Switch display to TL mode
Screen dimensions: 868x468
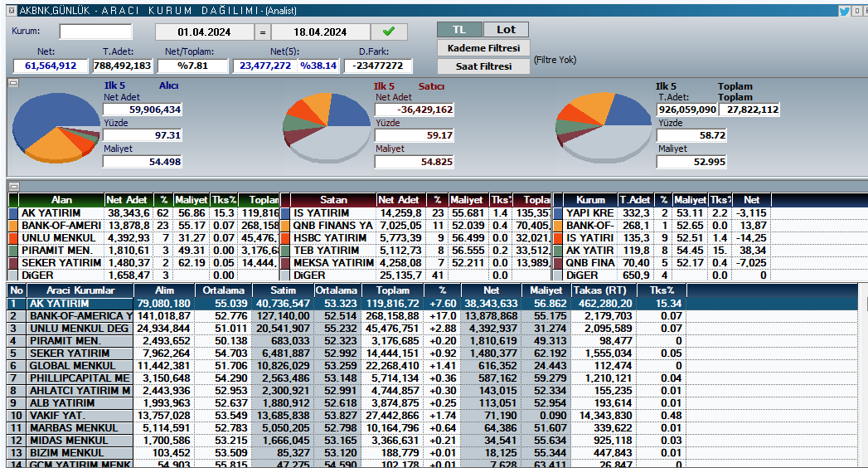(x=459, y=29)
